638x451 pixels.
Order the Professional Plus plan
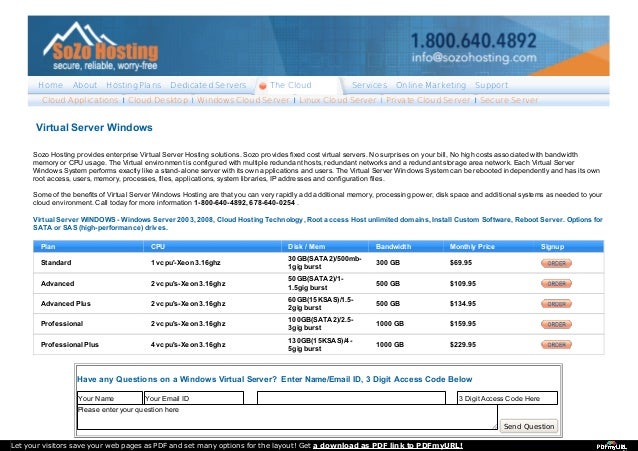[x=556, y=345]
